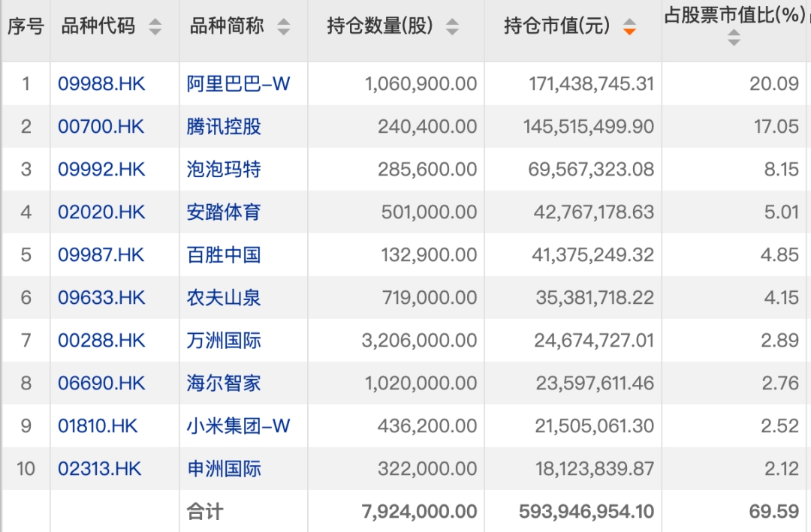Open stock code 09988.HK
This screenshot has height=532, width=811.
[x=101, y=84]
